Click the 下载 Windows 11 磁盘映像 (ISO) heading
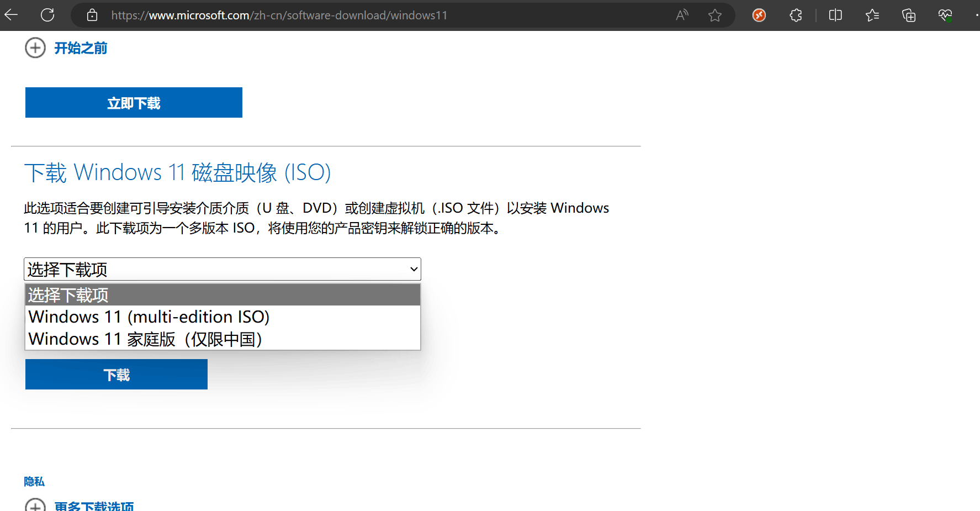 pos(177,172)
